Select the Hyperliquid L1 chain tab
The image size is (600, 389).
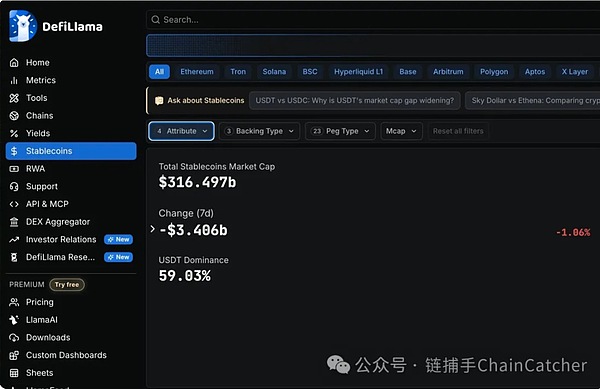point(359,72)
